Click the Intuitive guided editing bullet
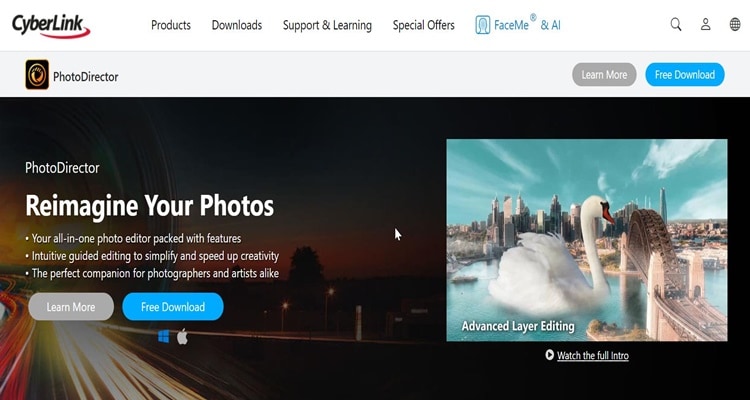 click(x=152, y=256)
